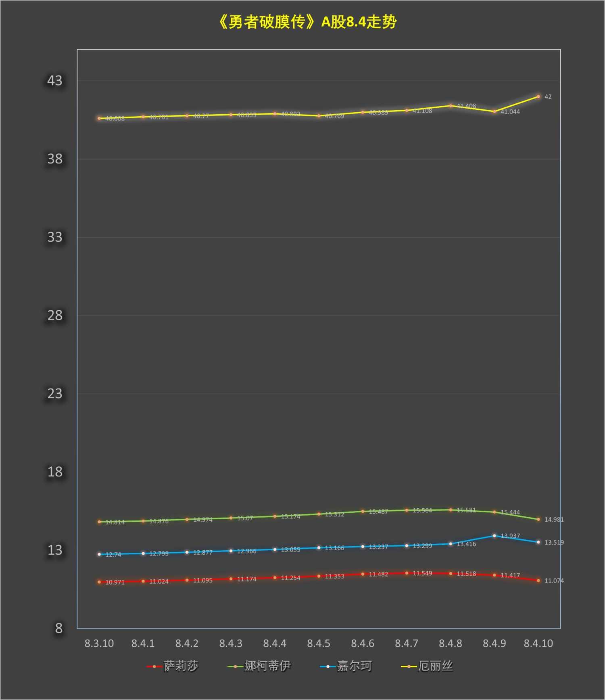
Task: Click the 8.4.5 x-axis label
Action: pyautogui.click(x=319, y=644)
